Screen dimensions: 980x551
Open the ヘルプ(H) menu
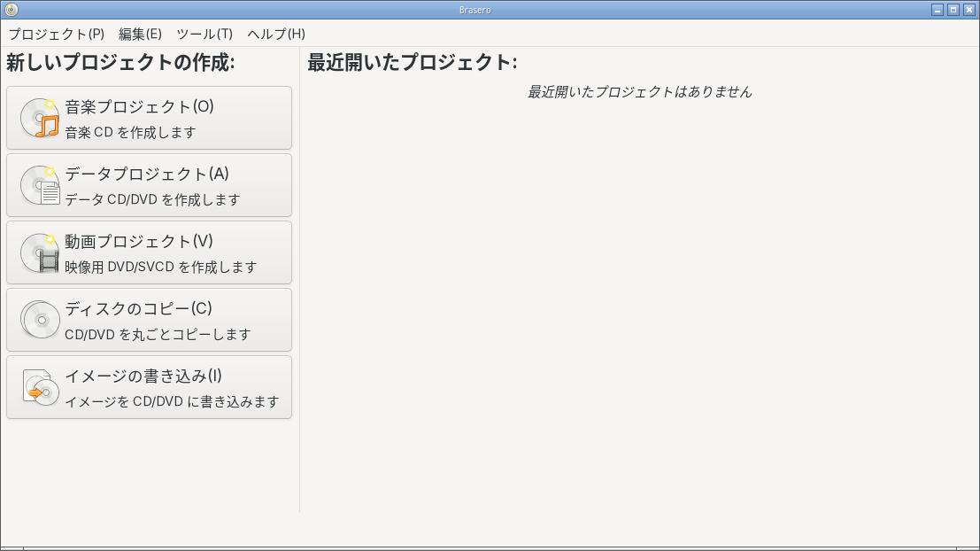276,34
